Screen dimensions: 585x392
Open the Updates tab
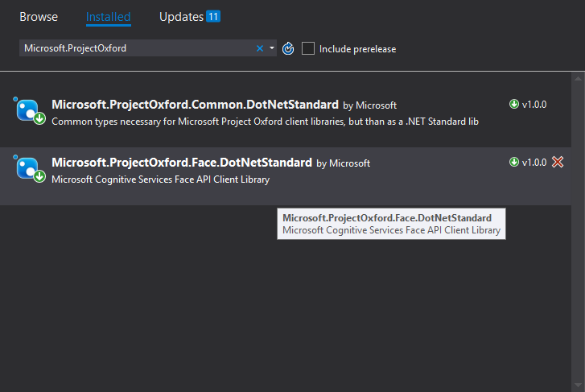(x=181, y=17)
